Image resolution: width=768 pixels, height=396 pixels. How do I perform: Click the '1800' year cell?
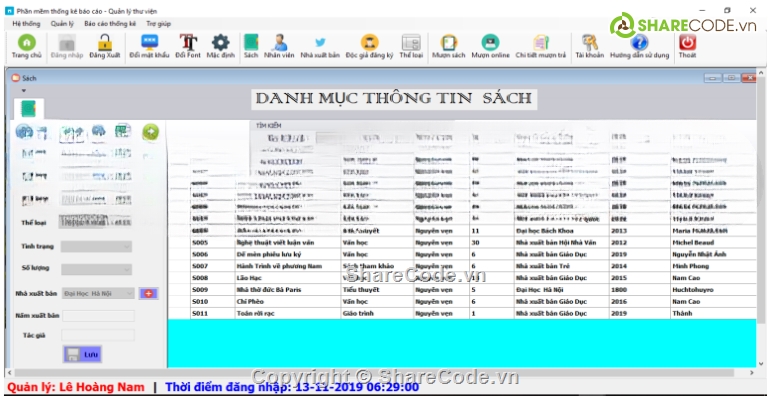(x=640, y=290)
